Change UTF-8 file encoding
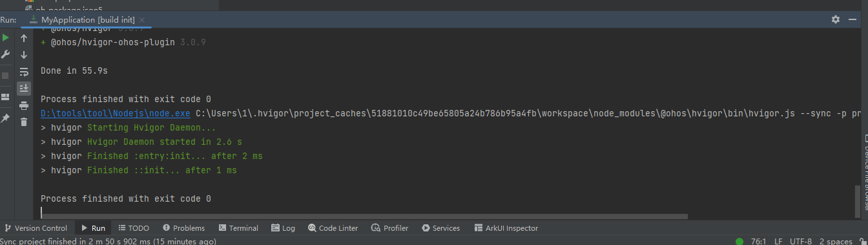This screenshot has height=245, width=868. coord(801,241)
